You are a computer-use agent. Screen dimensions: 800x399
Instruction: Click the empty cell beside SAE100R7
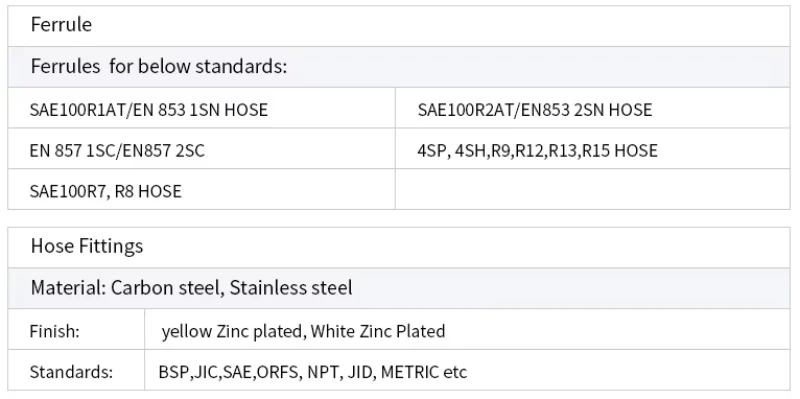593,189
